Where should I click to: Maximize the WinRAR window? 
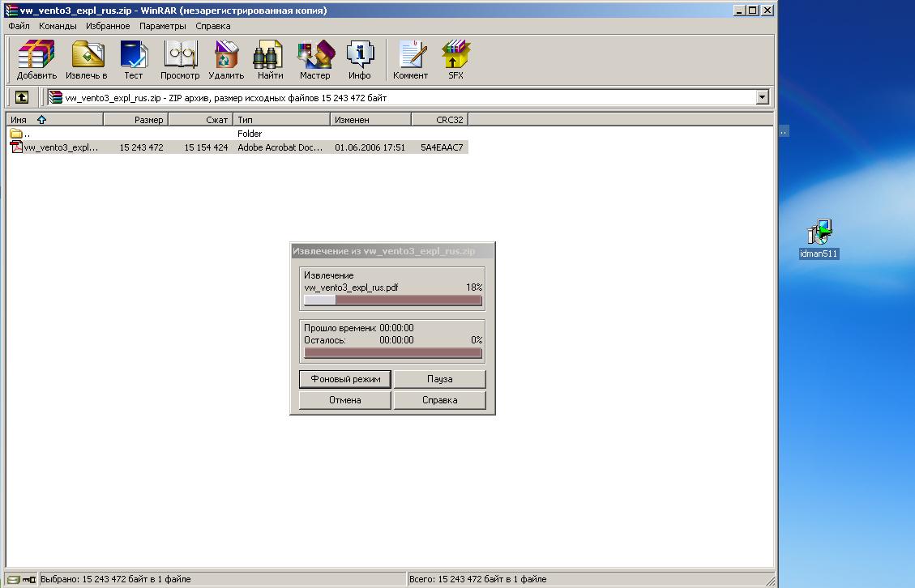pyautogui.click(x=753, y=10)
